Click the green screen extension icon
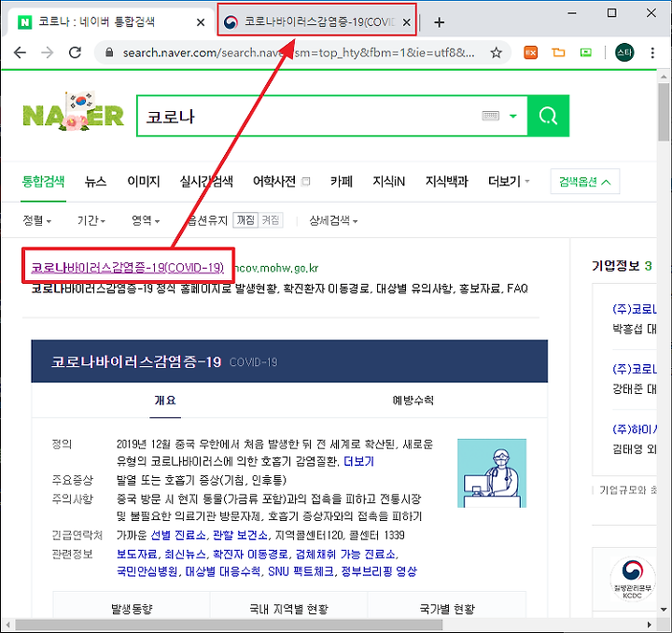 [x=585, y=52]
